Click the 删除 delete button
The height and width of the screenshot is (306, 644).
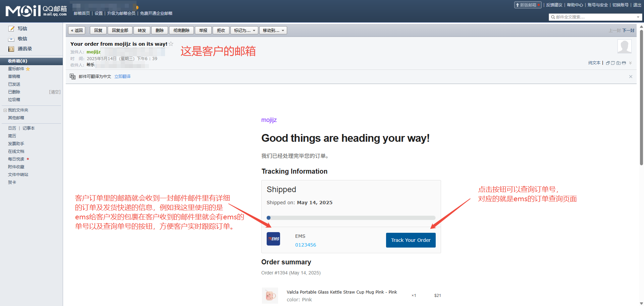pos(160,30)
